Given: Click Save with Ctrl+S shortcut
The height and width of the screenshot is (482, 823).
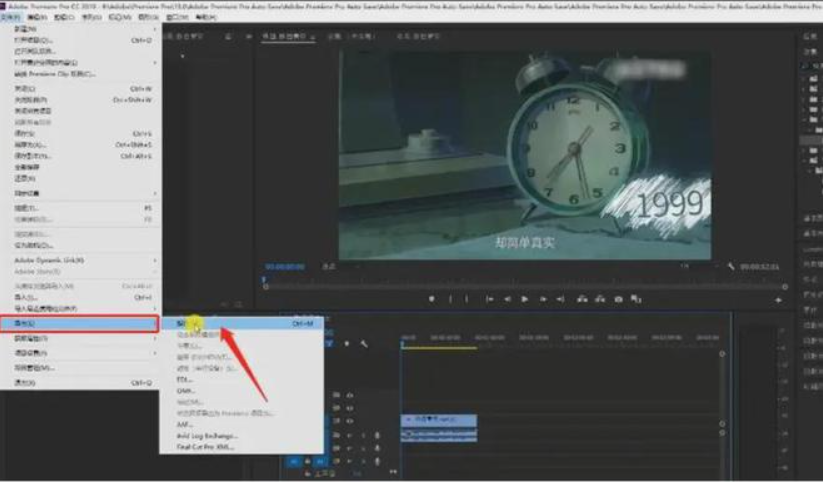Looking at the screenshot, I should [81, 134].
